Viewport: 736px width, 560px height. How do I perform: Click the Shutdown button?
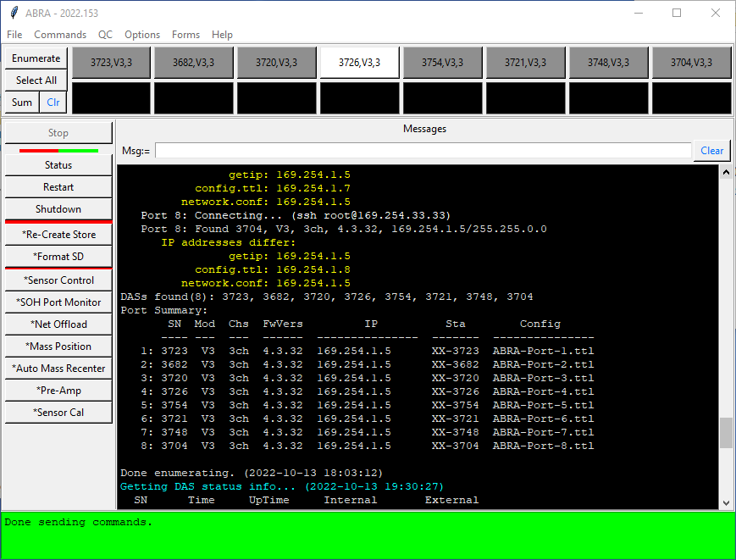tap(58, 209)
